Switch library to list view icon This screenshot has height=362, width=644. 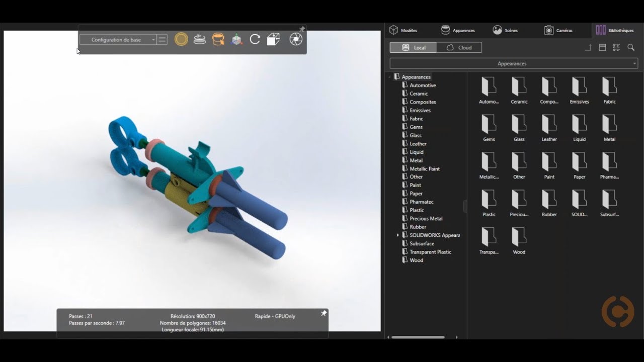(616, 47)
